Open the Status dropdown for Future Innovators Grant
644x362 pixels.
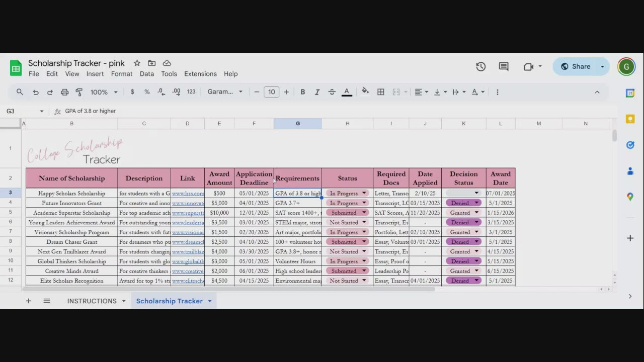point(363,203)
